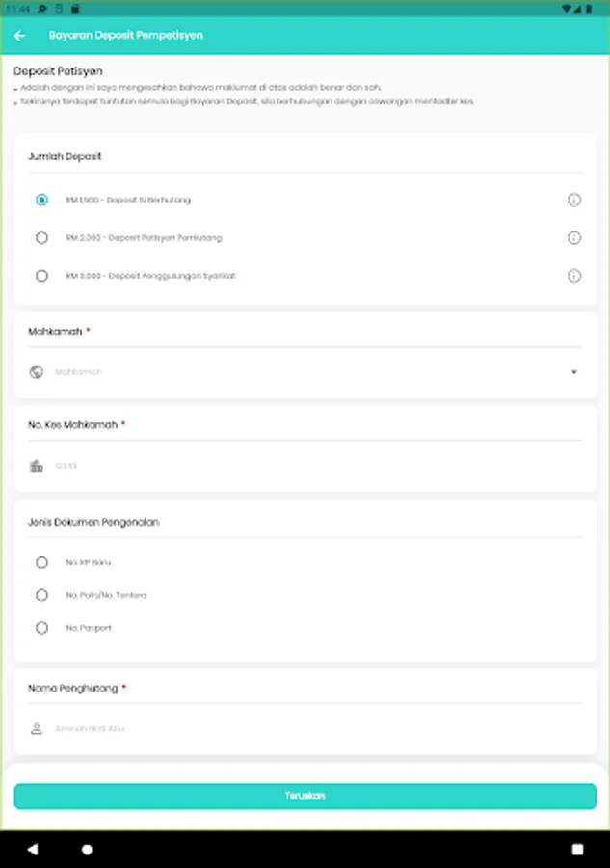Select RM 1,500 Deposit Si Berhutang option
Image resolution: width=610 pixels, height=868 pixels.
(x=41, y=201)
